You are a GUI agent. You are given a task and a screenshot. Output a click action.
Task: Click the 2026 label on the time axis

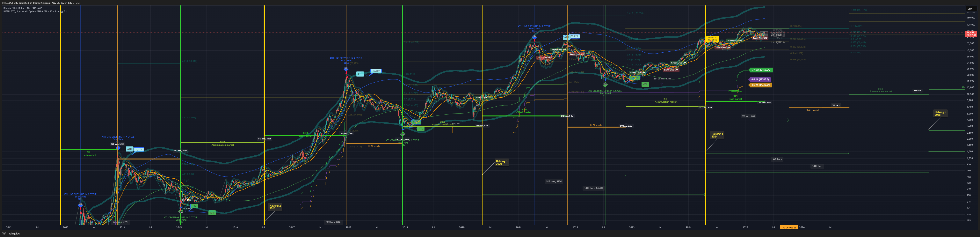tap(802, 227)
